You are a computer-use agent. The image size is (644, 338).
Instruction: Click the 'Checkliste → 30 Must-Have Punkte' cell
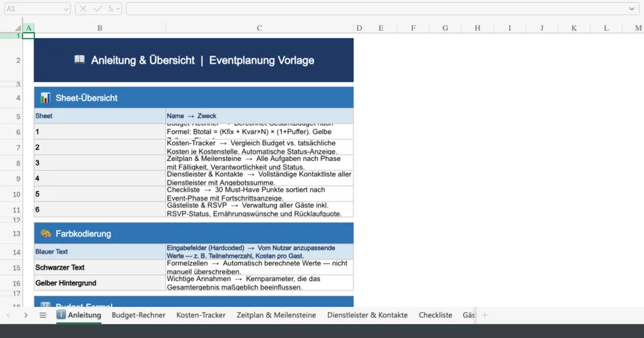[259, 194]
